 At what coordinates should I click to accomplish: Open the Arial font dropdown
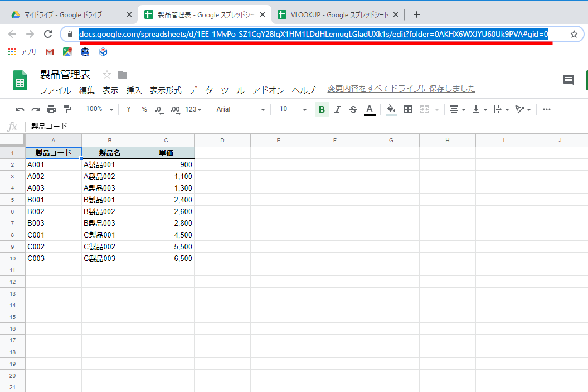tap(241, 109)
